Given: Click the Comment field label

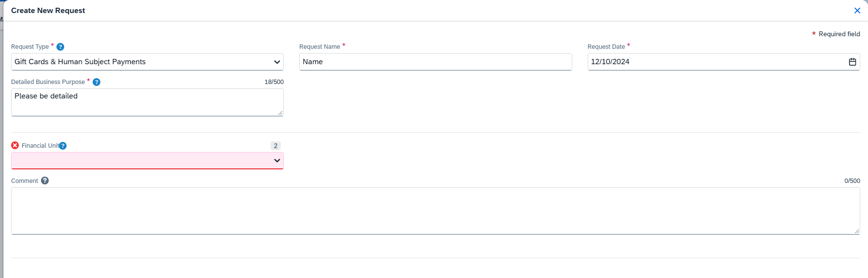Looking at the screenshot, I should (25, 181).
